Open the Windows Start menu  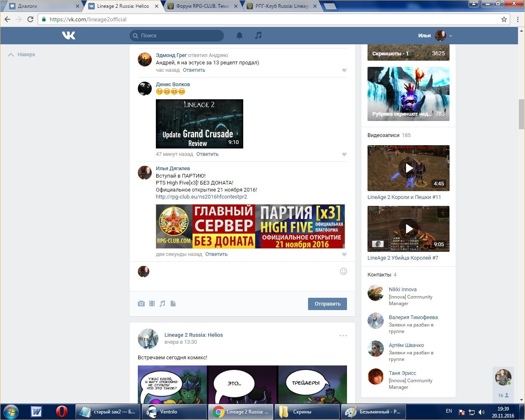pos(11,411)
